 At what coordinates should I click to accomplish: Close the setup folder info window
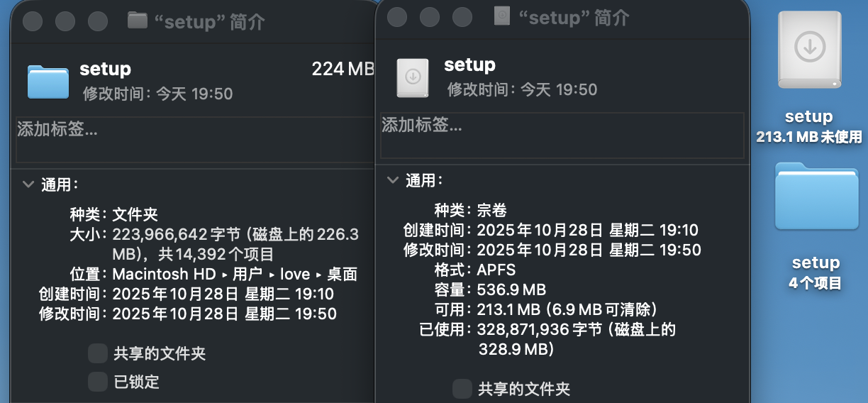[x=33, y=21]
